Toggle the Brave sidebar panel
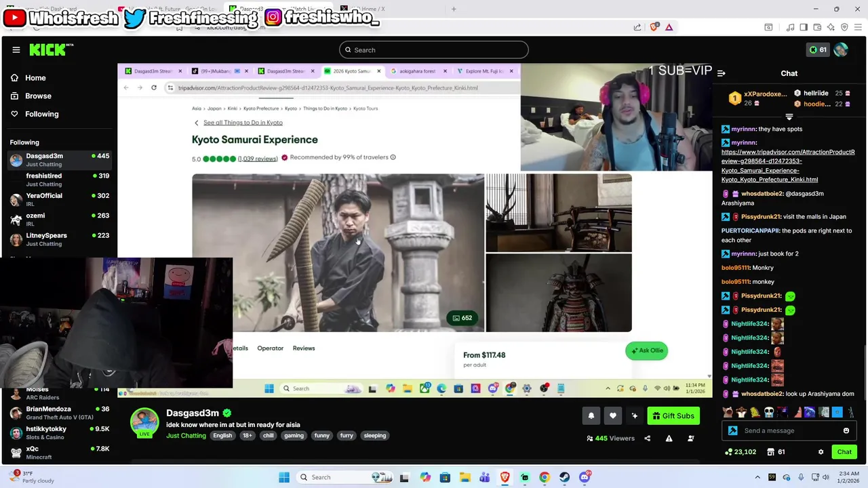The height and width of the screenshot is (488, 868). (804, 27)
